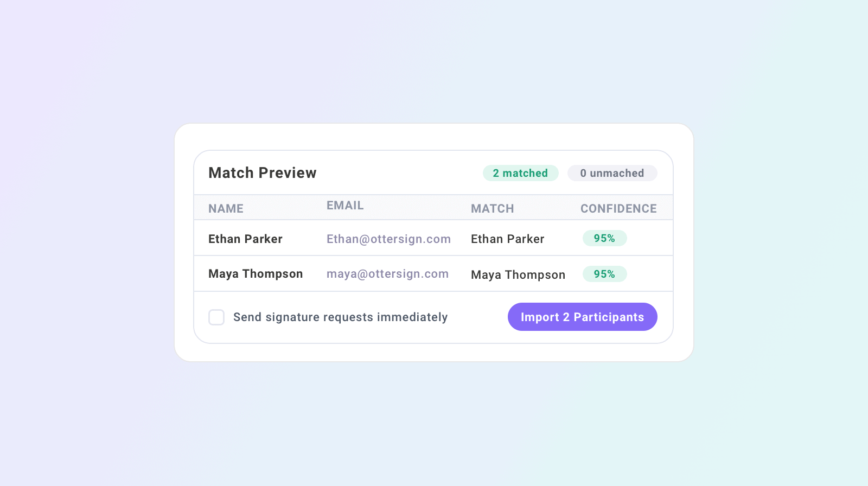Open maya@ottersign.com email link
This screenshot has width=868, height=486.
click(387, 274)
